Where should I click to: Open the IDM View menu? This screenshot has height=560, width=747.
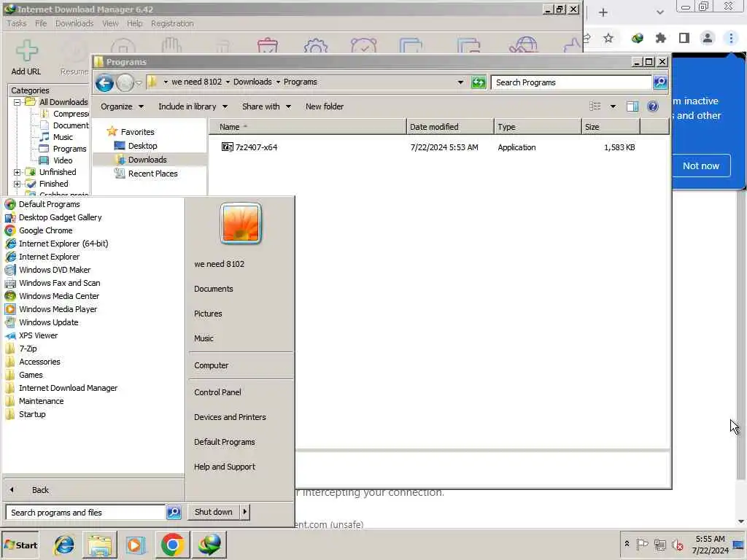coord(110,23)
